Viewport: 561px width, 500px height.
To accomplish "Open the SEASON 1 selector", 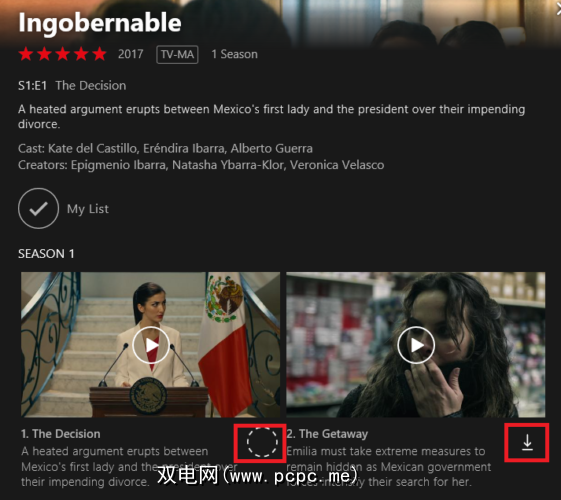I will tap(46, 254).
